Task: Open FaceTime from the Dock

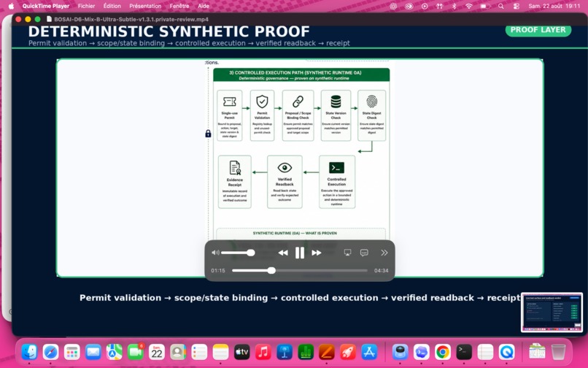Action: (x=136, y=352)
